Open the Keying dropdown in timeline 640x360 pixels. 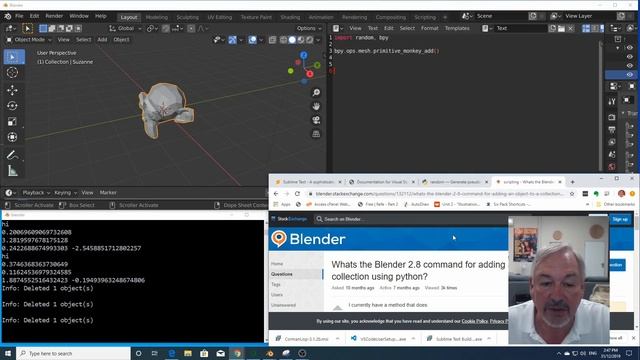[65, 193]
